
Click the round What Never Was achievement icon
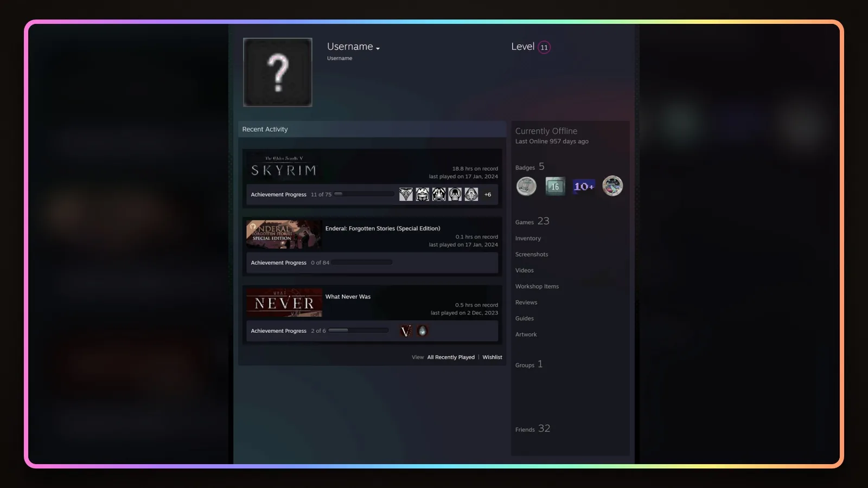click(x=422, y=331)
